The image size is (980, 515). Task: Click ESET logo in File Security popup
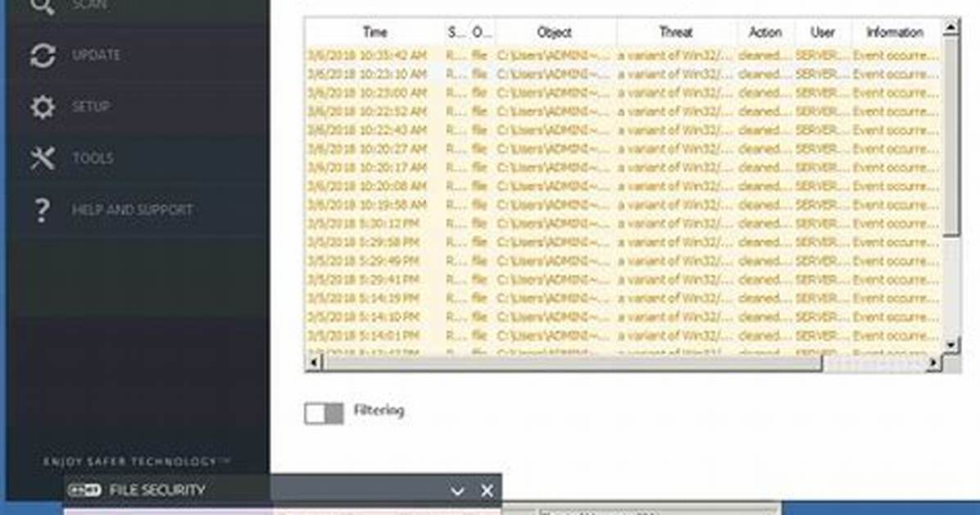point(85,490)
